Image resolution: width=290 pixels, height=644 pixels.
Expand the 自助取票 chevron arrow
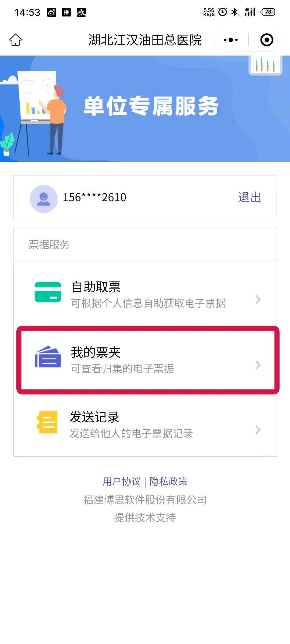pyautogui.click(x=258, y=299)
